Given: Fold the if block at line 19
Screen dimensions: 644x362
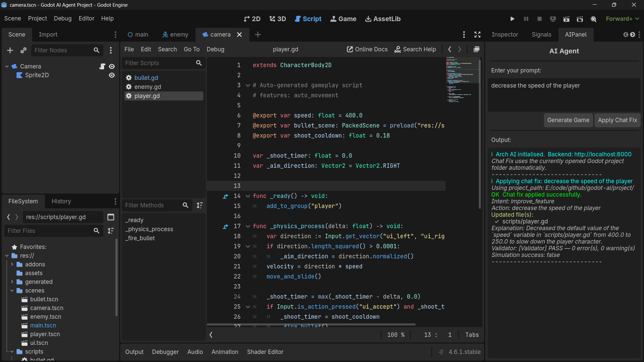Looking at the screenshot, I should (248, 246).
